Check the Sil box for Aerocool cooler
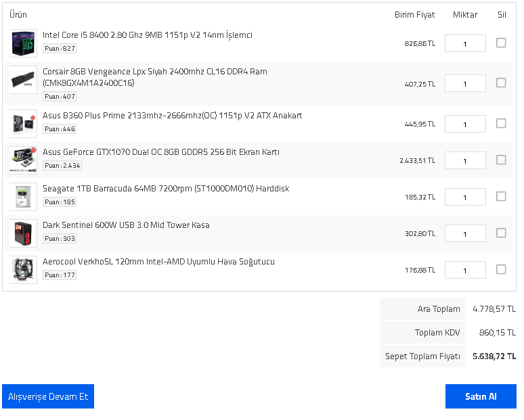The width and height of the screenshot is (524, 420). 501,269
